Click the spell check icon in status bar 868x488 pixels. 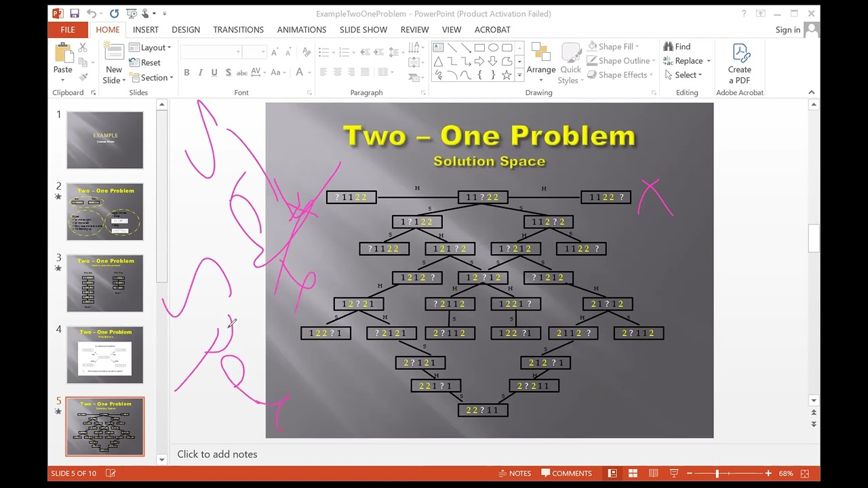(x=111, y=473)
